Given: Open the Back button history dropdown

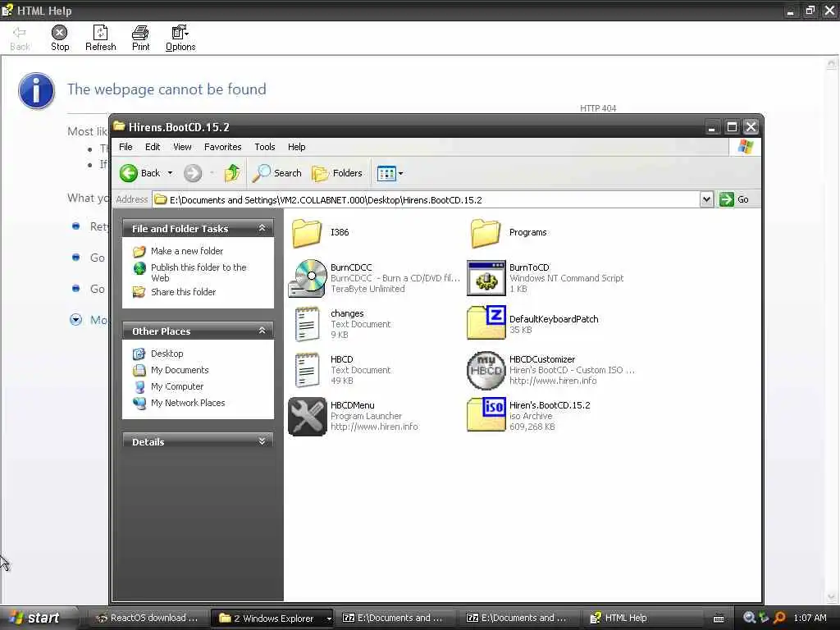Looking at the screenshot, I should tap(170, 173).
